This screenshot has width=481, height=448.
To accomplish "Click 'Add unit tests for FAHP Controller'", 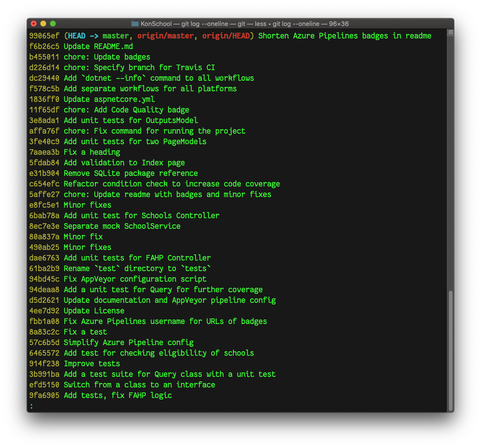I will pos(137,258).
